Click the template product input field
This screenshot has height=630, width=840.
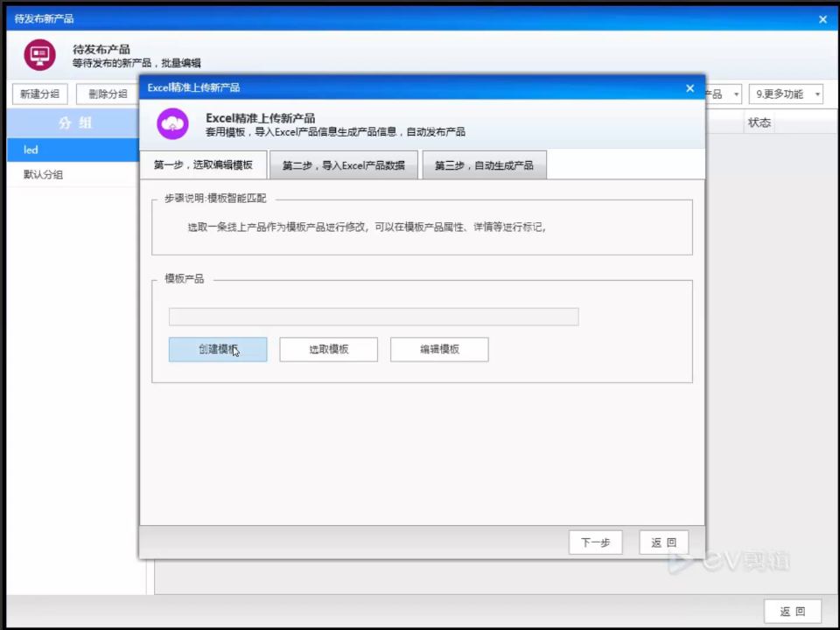(x=374, y=317)
